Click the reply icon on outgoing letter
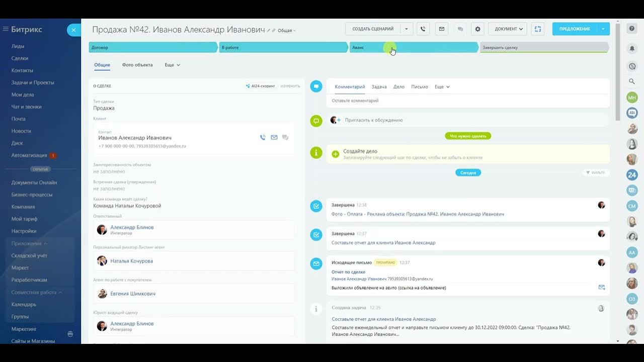 601,287
